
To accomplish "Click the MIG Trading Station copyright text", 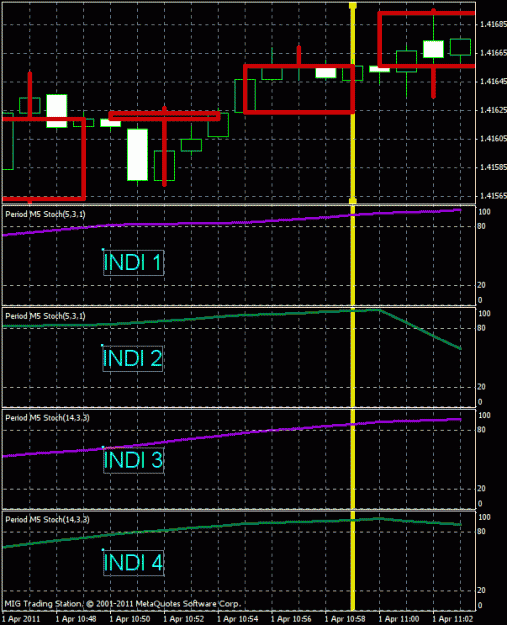I will coord(123,604).
